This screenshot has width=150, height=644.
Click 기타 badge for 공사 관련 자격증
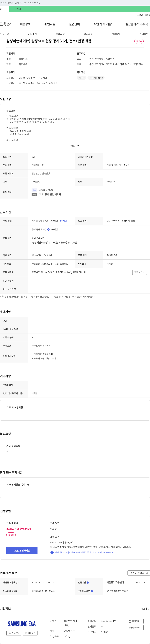click(34, 195)
